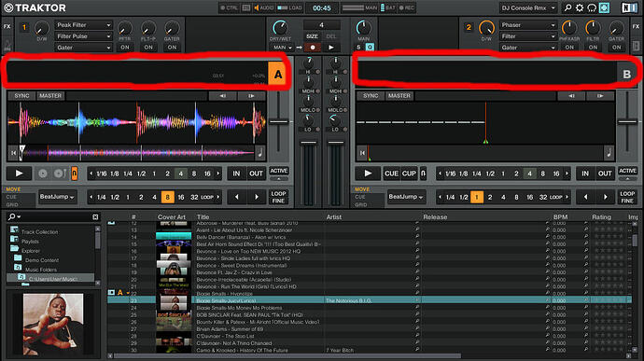The width and height of the screenshot is (644, 361).
Task: Open the Filter Pulse effect dropdown
Action: point(84,36)
